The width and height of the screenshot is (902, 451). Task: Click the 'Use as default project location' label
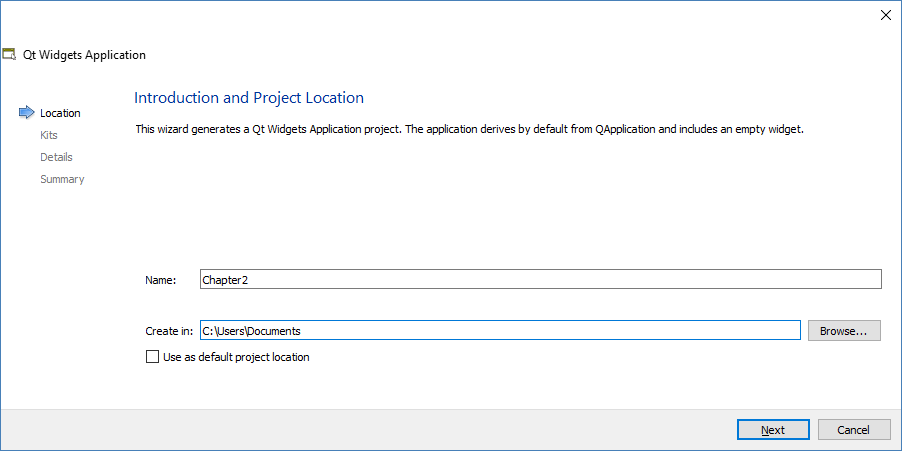click(236, 357)
